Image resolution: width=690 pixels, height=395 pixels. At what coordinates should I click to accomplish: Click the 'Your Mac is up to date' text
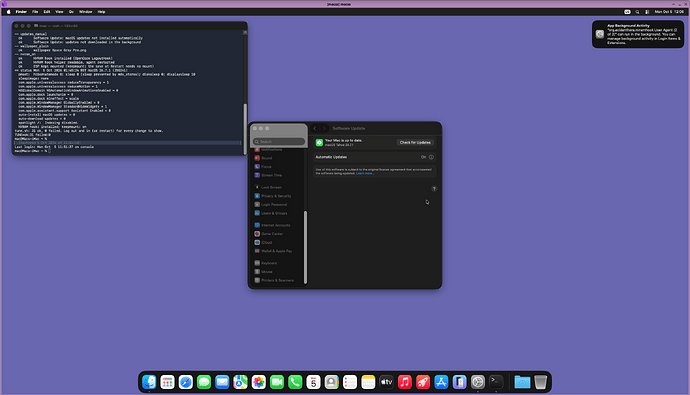(343, 140)
